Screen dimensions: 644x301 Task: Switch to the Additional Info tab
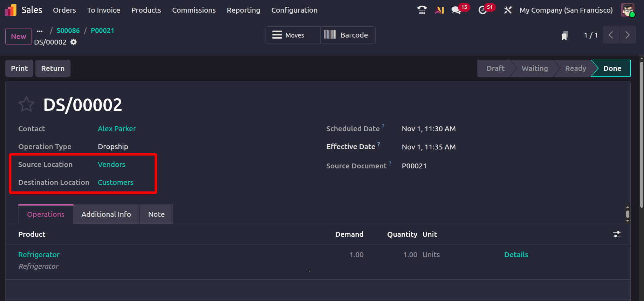tap(106, 214)
